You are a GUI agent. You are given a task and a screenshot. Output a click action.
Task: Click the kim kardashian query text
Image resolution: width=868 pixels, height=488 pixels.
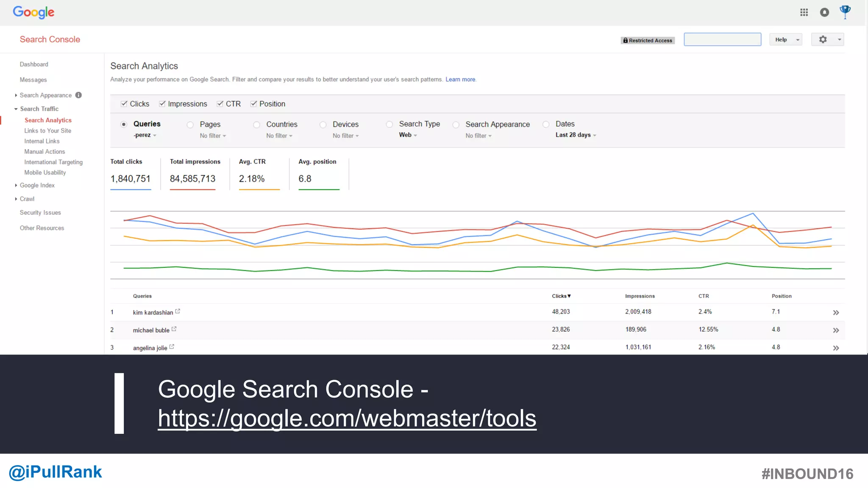pyautogui.click(x=153, y=313)
